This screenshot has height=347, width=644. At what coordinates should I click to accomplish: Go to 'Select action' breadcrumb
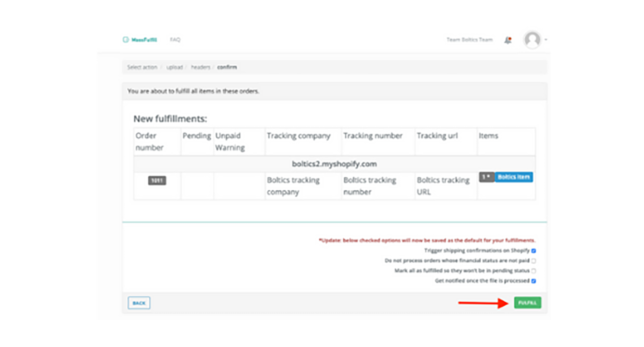142,67
